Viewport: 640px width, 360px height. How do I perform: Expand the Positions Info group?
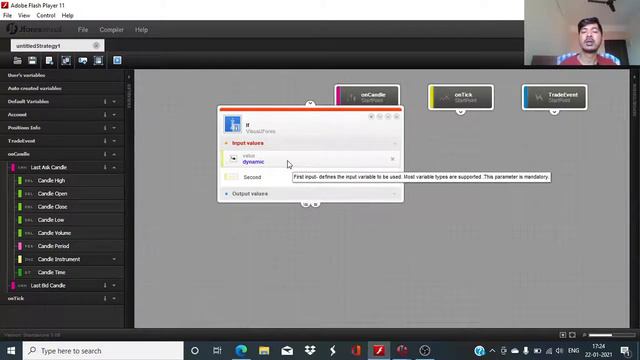pyautogui.click(x=114, y=128)
